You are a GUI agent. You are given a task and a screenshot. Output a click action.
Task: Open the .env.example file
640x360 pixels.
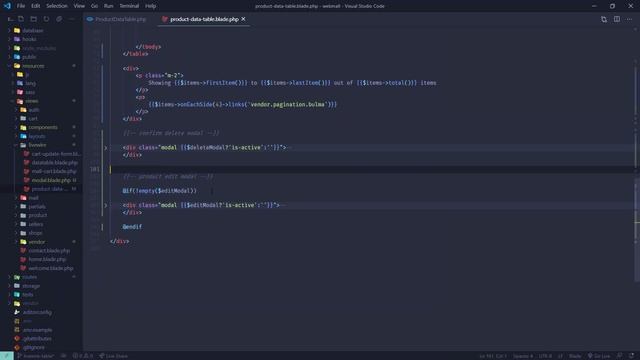pyautogui.click(x=37, y=330)
